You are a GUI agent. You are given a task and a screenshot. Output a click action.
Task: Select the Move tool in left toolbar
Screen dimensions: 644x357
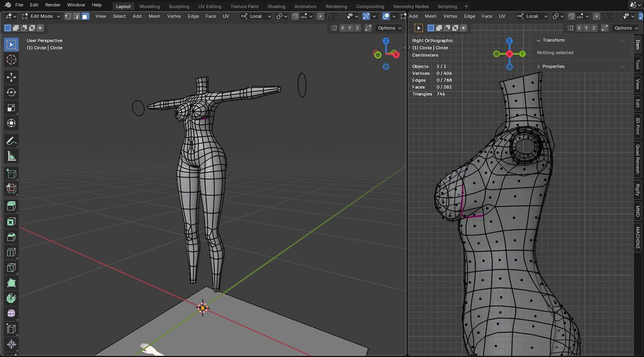11,77
